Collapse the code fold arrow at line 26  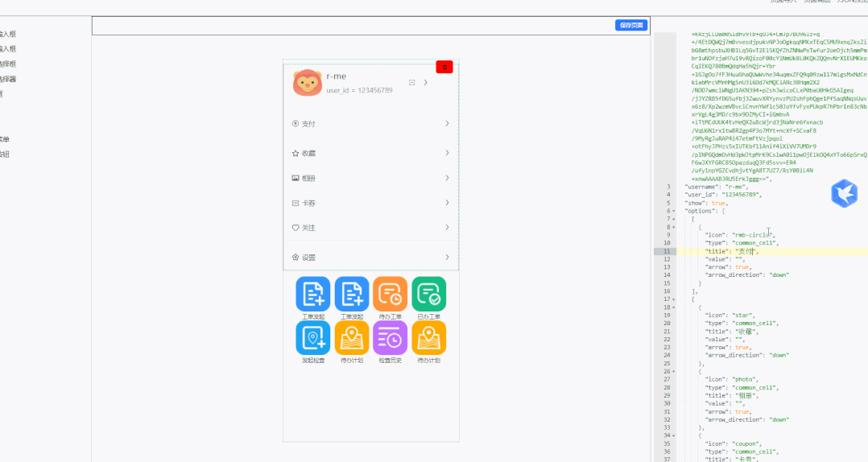[x=674, y=372]
